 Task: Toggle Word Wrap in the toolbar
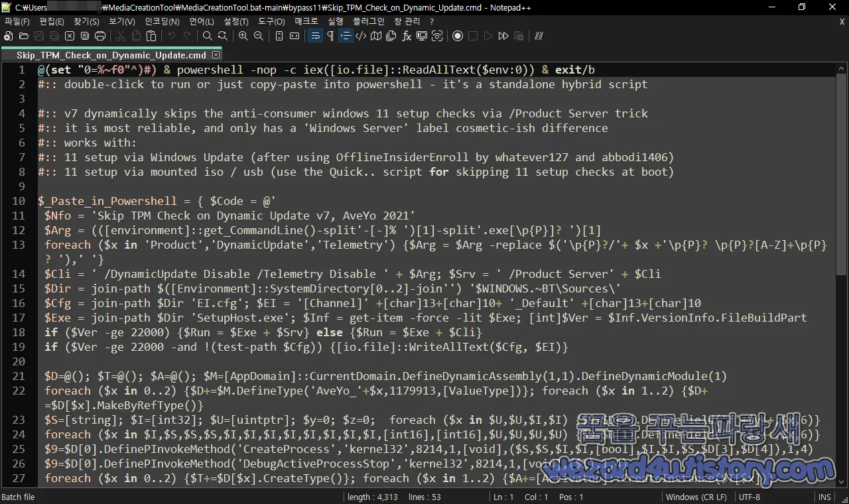[315, 36]
